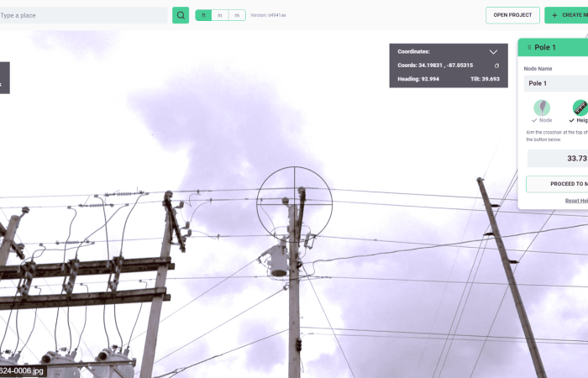Focus the Type a place search field
The width and height of the screenshot is (588, 378).
tap(82, 15)
